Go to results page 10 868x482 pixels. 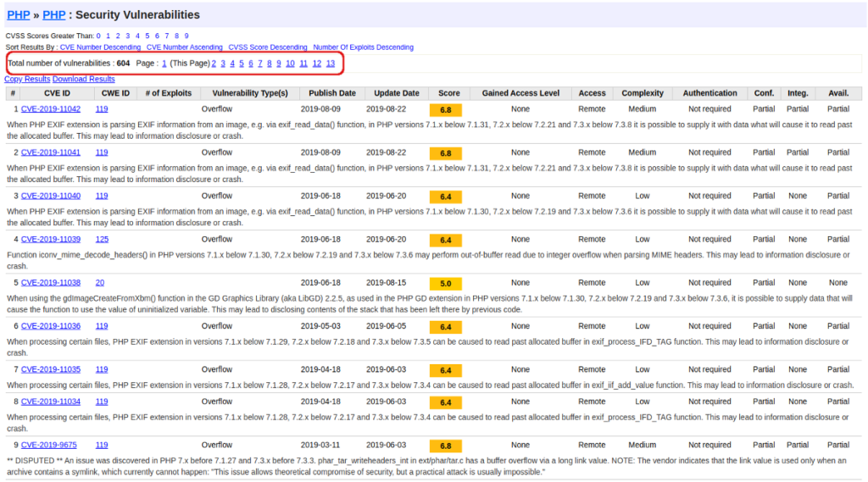290,64
